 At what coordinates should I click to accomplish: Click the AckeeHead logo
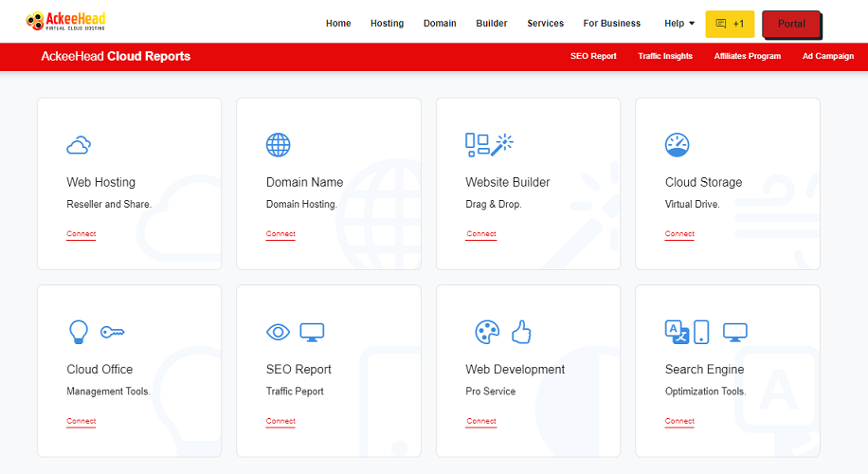point(65,21)
